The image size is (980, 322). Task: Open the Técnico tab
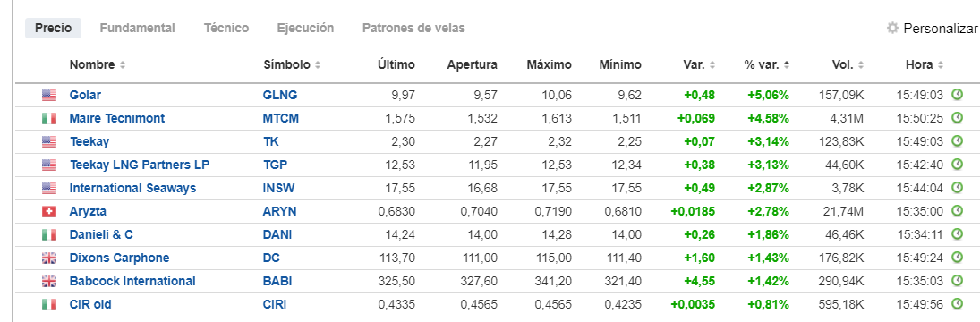pyautogui.click(x=226, y=28)
